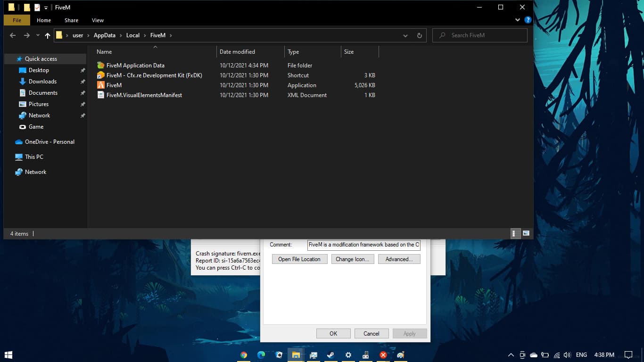
Task: Open Customize Quick Access Toolbar dropdown
Action: [x=46, y=8]
